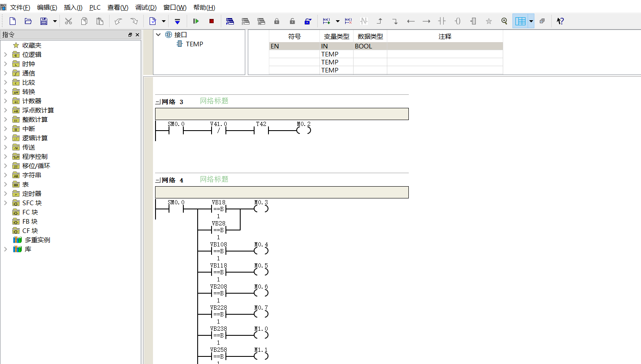Click the zoom magnifier icon
This screenshot has height=364, width=641.
(504, 21)
